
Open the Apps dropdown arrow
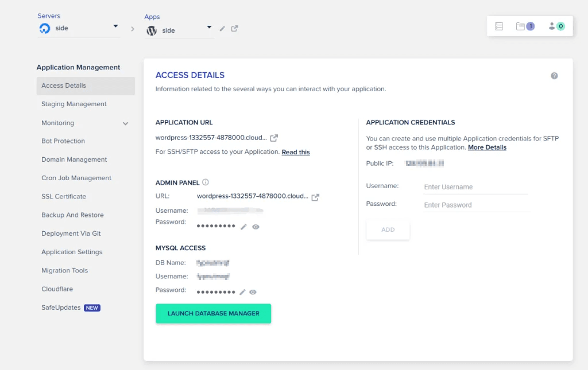click(209, 28)
